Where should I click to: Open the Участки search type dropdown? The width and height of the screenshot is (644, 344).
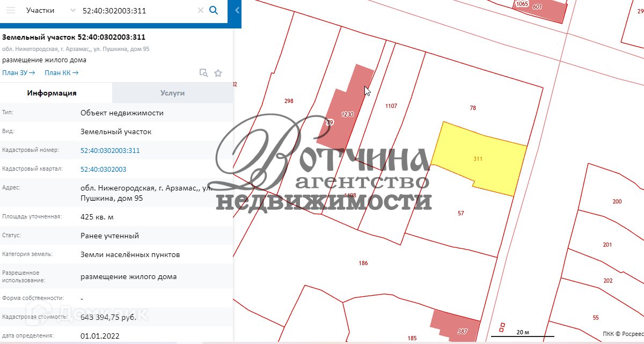[50, 10]
